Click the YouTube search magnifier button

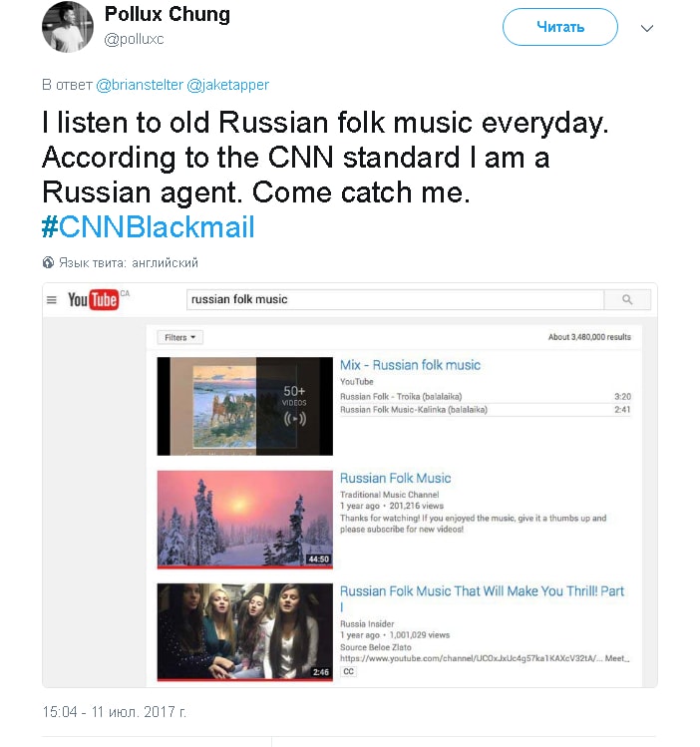[x=627, y=299]
